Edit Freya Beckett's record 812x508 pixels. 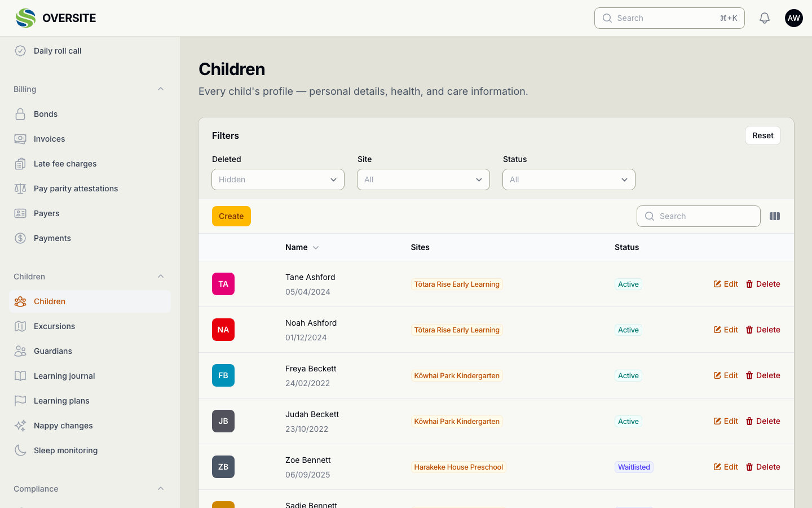[726, 375]
